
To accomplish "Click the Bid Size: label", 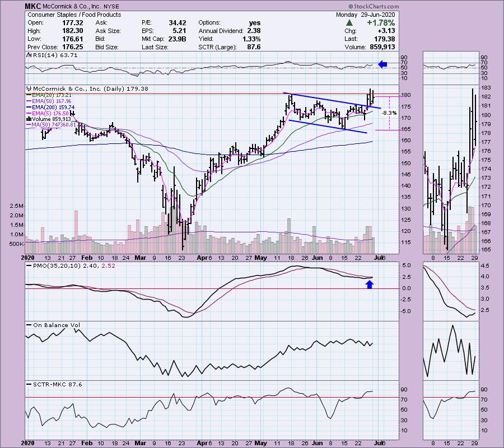I will [107, 47].
